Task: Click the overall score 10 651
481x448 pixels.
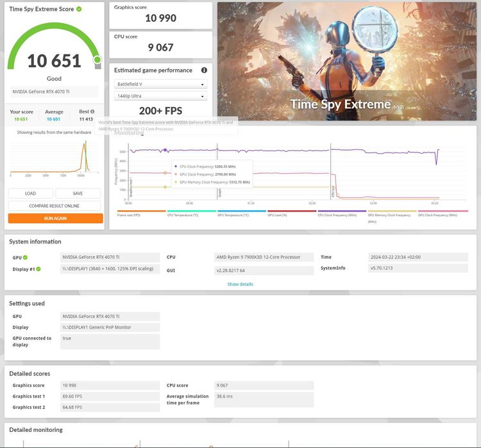Action: click(54, 61)
